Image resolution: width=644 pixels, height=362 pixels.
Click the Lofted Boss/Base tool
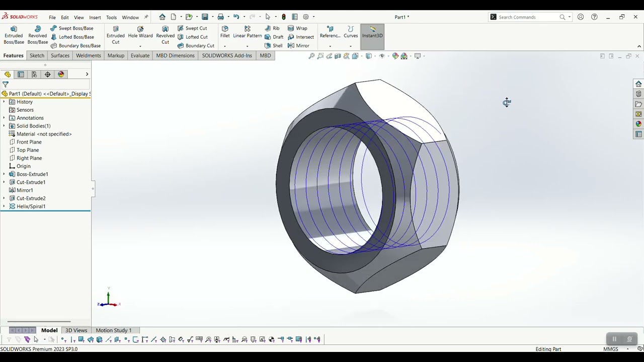(72, 37)
